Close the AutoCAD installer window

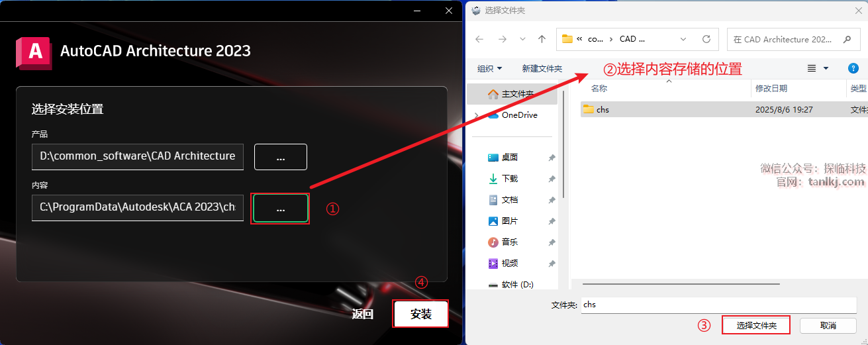448,11
